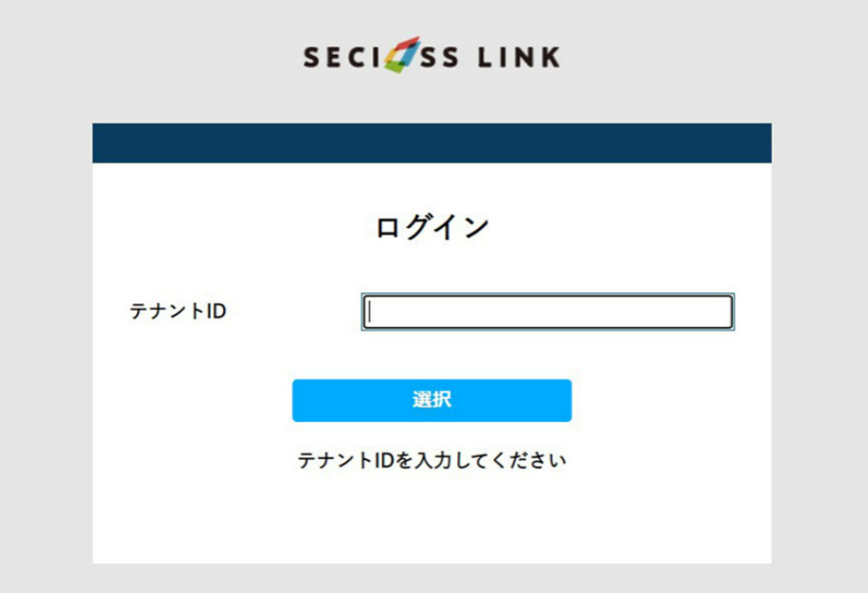Click the blue 選択 button
Image resolution: width=868 pixels, height=593 pixels.
[432, 400]
